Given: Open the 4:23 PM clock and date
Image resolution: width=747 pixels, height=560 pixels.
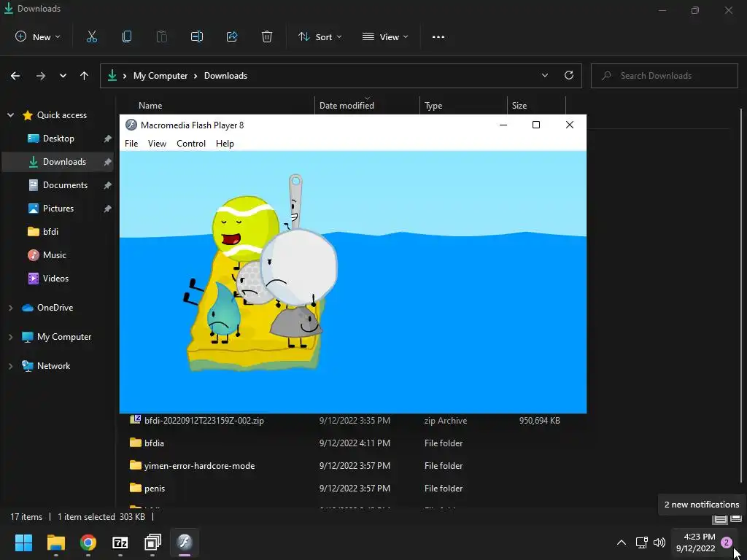Looking at the screenshot, I should (695, 542).
